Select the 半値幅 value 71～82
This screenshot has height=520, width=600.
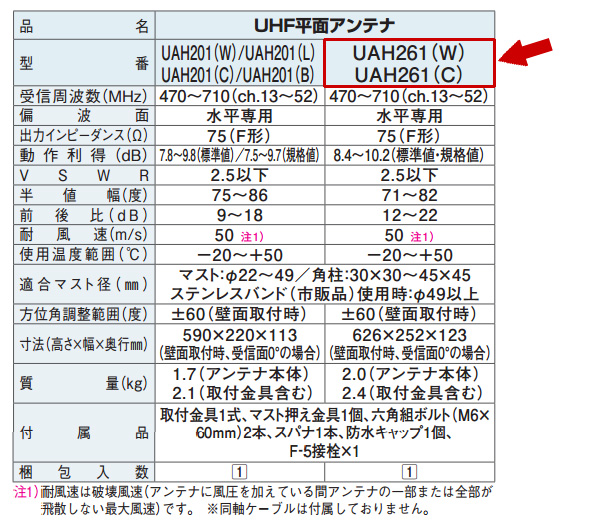(x=410, y=194)
